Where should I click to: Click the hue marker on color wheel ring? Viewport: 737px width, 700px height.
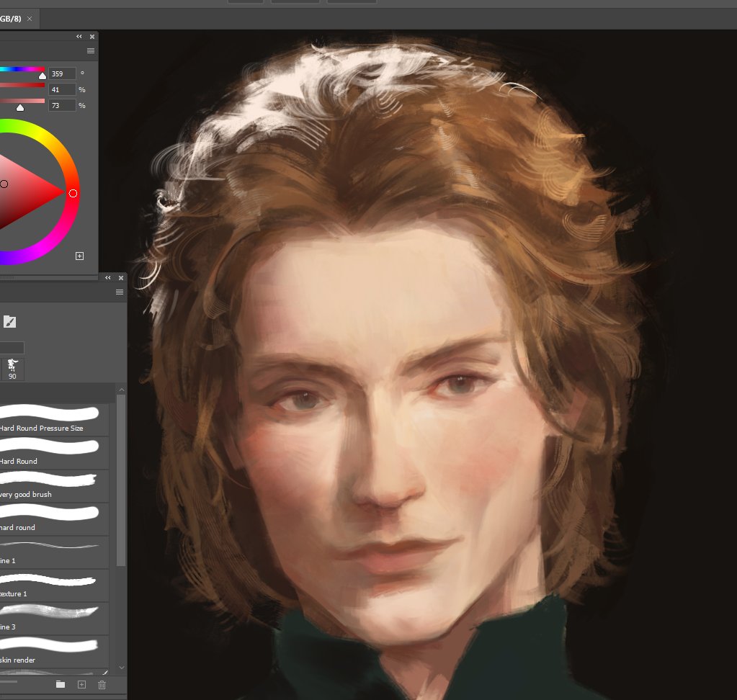click(x=73, y=194)
